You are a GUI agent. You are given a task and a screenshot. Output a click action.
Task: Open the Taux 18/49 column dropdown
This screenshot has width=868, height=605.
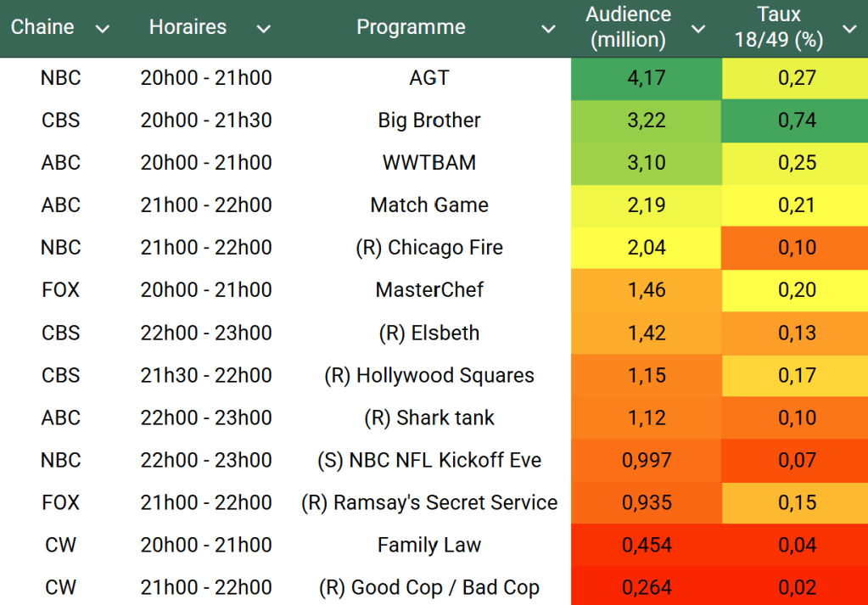849,29
